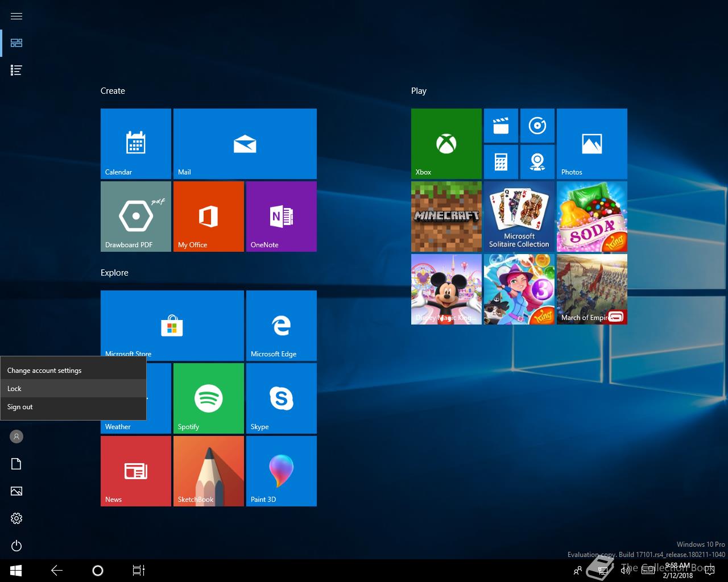Open the Pictures folder from sidebar

(16, 491)
